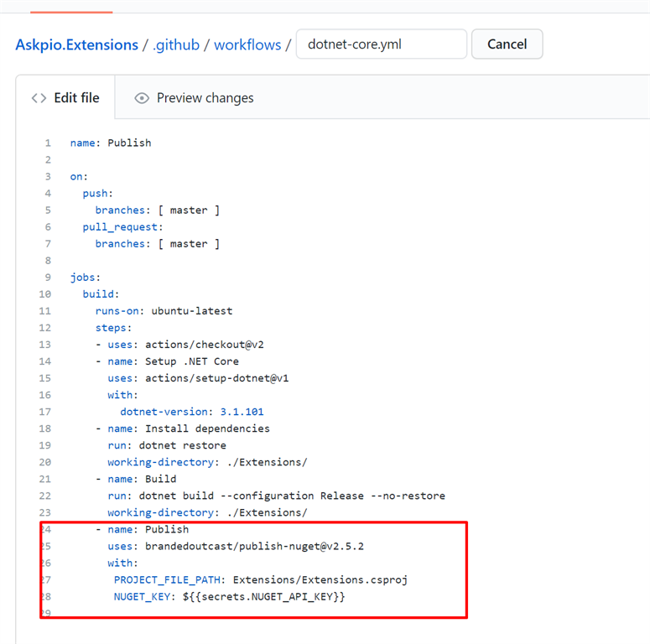Viewport: 650px width, 644px height.
Task: Click the 'steps:' line
Action: (x=113, y=328)
